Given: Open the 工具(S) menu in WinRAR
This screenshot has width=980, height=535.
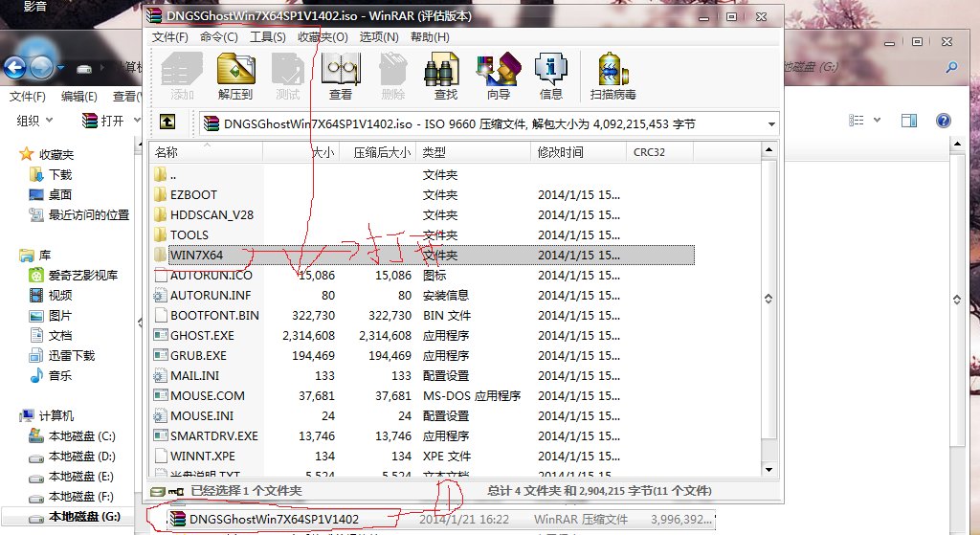Looking at the screenshot, I should point(268,37).
